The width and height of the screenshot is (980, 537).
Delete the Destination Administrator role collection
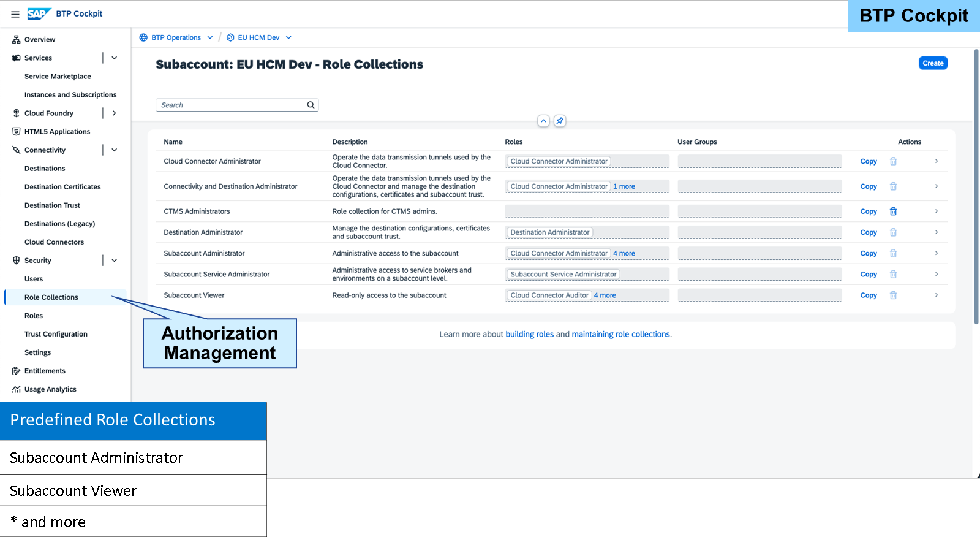[x=893, y=232]
